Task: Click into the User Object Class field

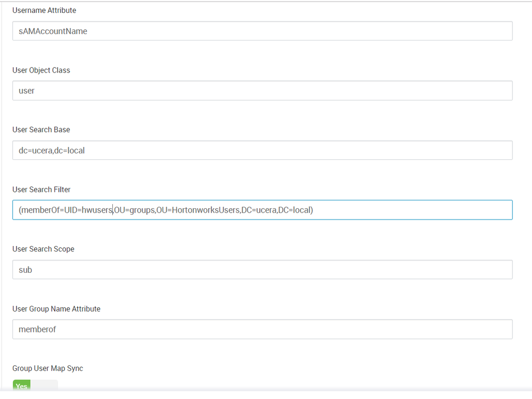Action: tap(262, 91)
